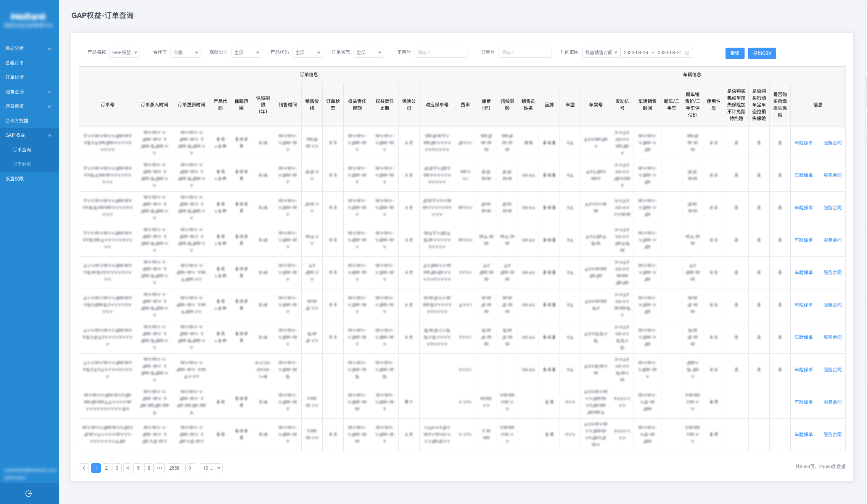Click the 车架号 input field
The image size is (867, 504).
(x=441, y=53)
